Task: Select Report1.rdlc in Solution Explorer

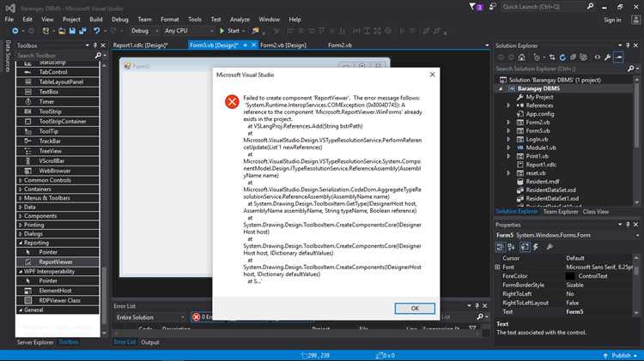Action: click(541, 165)
